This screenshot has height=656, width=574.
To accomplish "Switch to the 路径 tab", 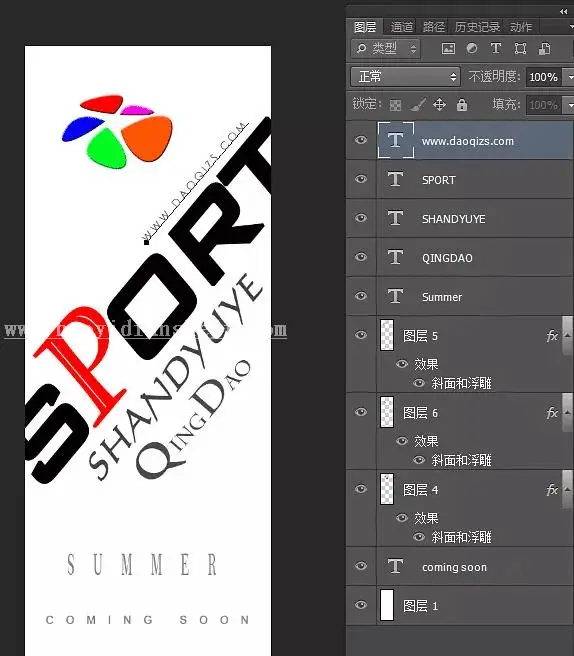I will [x=433, y=27].
